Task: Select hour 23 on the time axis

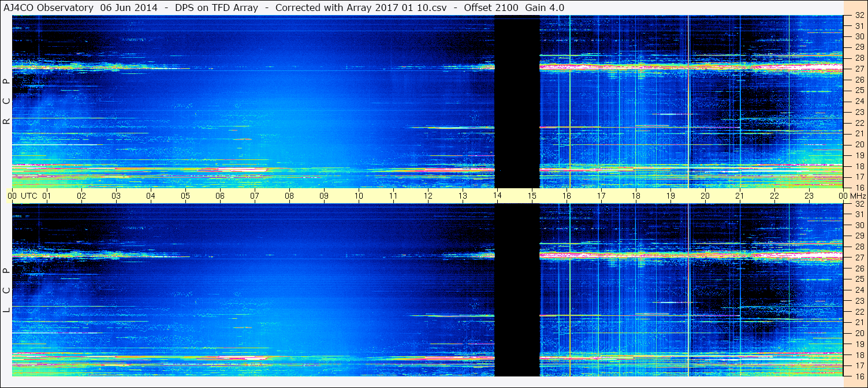Action: coord(809,196)
